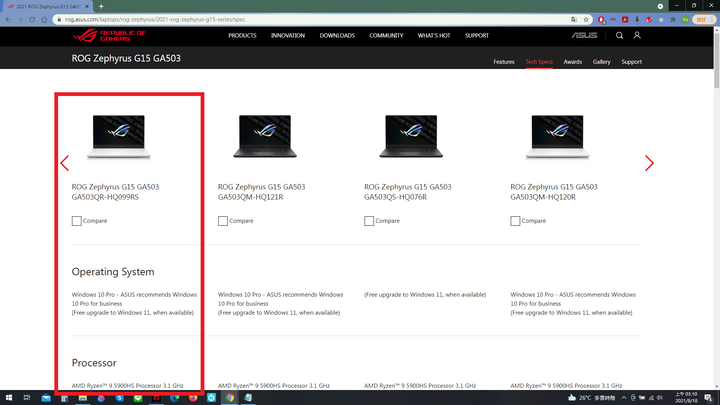720x405 pixels.
Task: Open Skype from the taskbar
Action: (119, 398)
